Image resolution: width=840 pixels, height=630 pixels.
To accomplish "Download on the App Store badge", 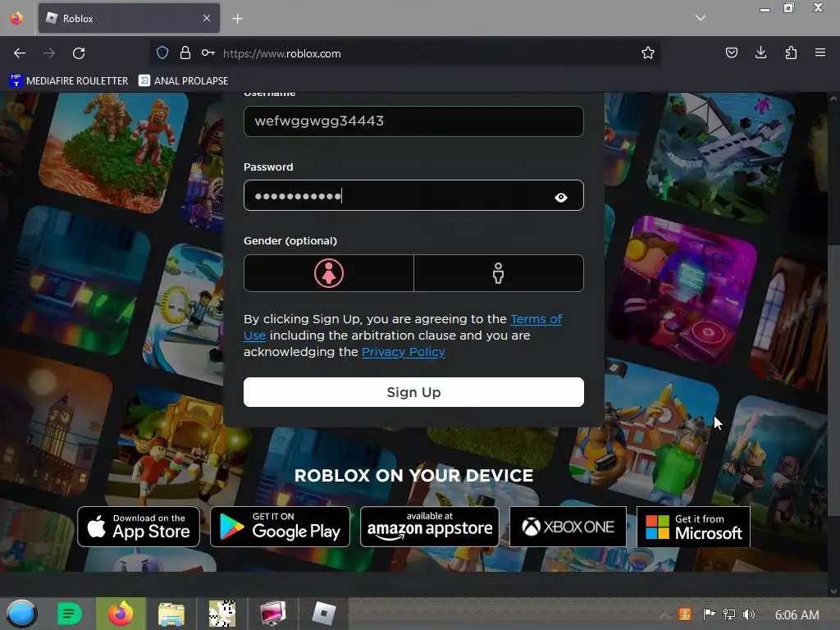I will [139, 527].
